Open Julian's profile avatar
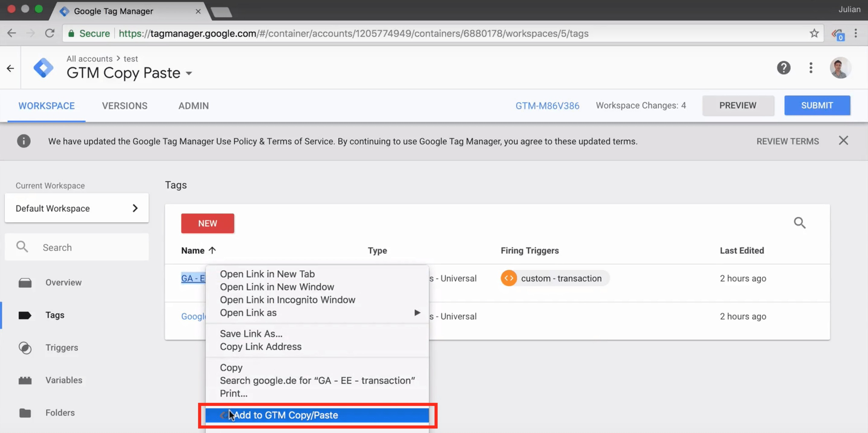868x433 pixels. (x=840, y=68)
